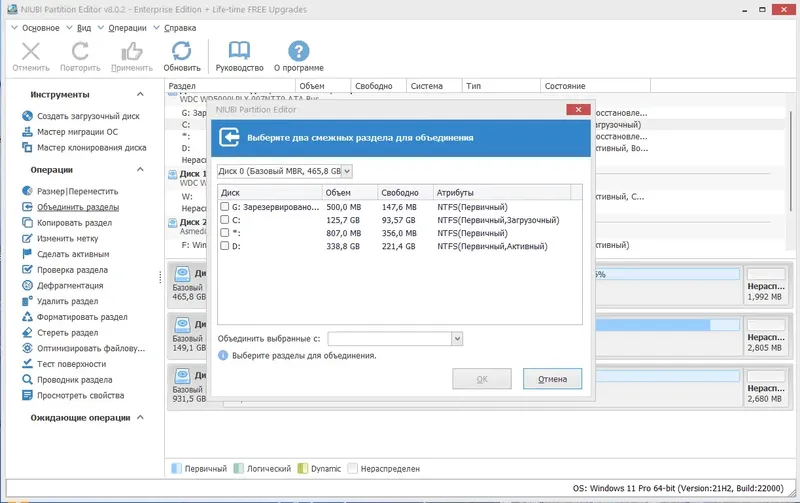Click the Диск column header in dialog
800x503 pixels.
(x=270, y=192)
